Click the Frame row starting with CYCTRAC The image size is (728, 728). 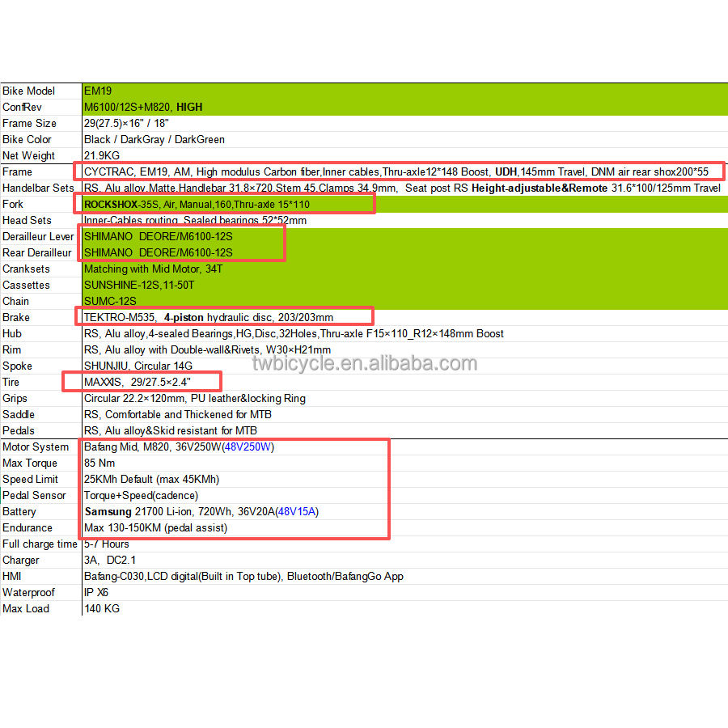tap(396, 171)
